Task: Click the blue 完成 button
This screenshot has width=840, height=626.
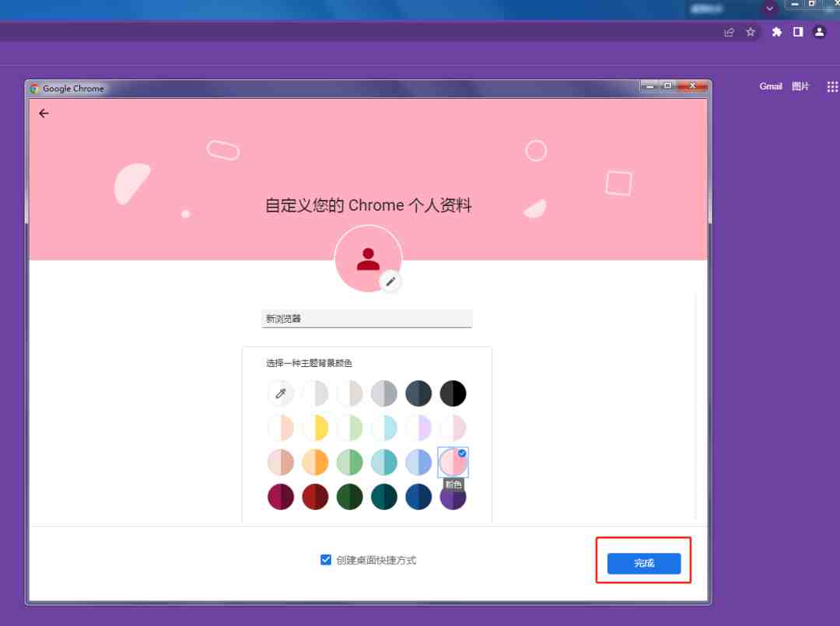Action: click(644, 563)
